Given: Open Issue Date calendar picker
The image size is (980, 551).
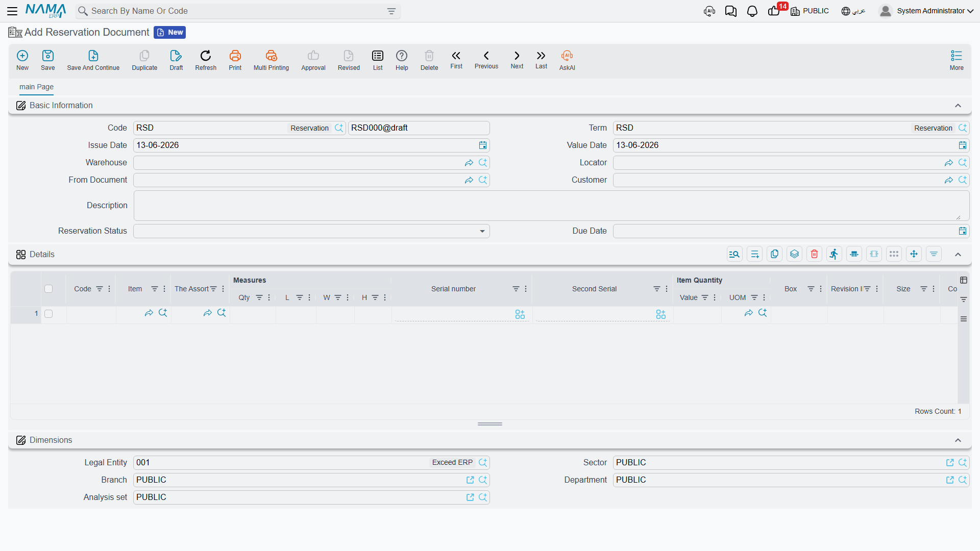Looking at the screenshot, I should (x=483, y=145).
